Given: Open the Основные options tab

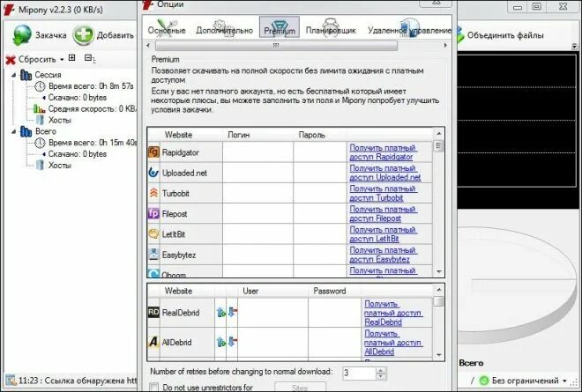Looking at the screenshot, I should [167, 27].
